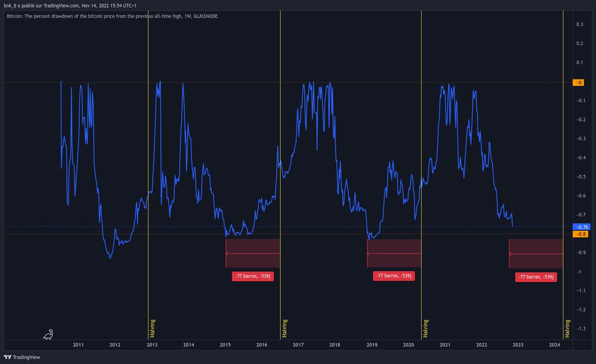596x364 pixels.
Task: Click the orange '-0' price label
Action: pos(580,82)
